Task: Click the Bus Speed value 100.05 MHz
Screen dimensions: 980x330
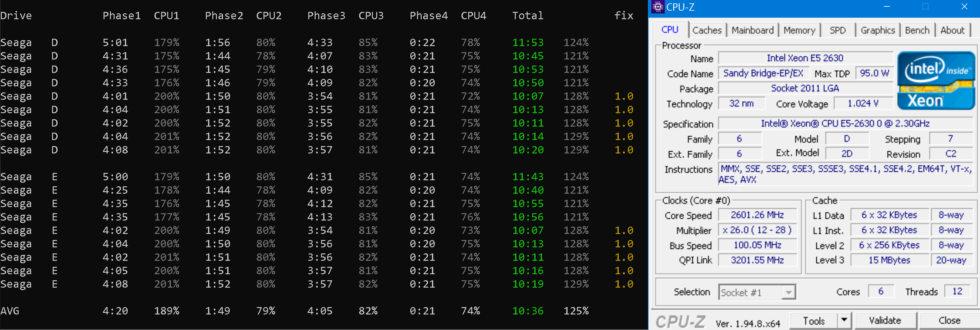Action: click(x=757, y=245)
